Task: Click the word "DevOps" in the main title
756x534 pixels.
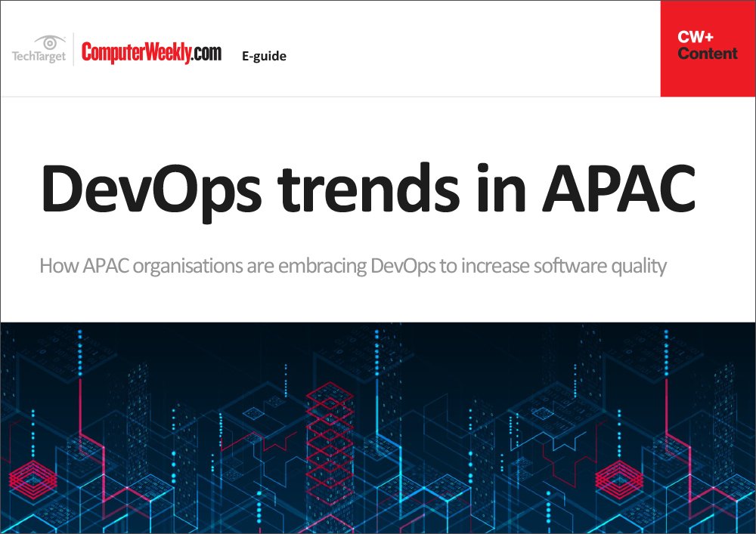Action: tap(144, 186)
